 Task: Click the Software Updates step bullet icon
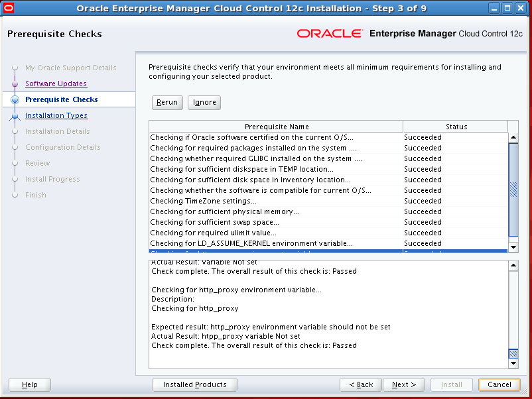[x=15, y=84]
